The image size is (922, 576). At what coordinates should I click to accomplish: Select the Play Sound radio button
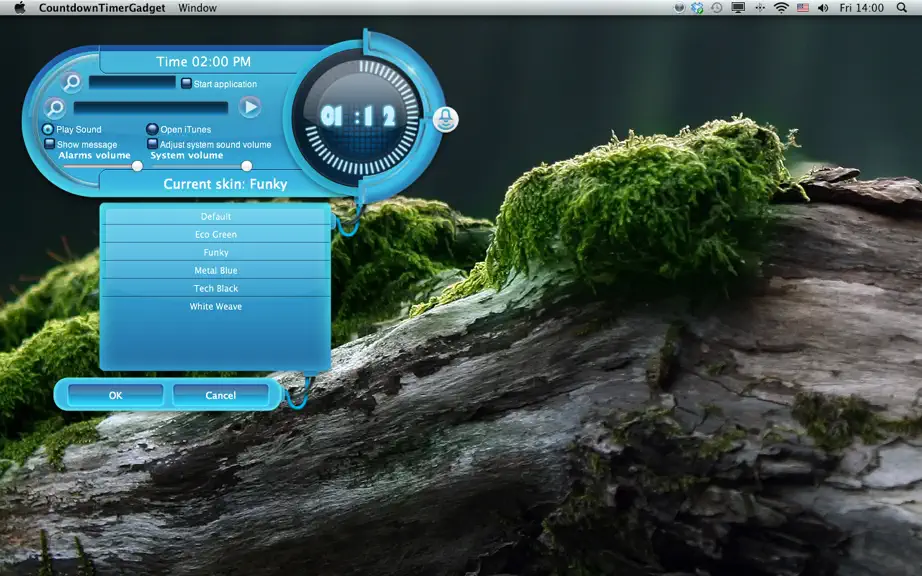click(48, 129)
